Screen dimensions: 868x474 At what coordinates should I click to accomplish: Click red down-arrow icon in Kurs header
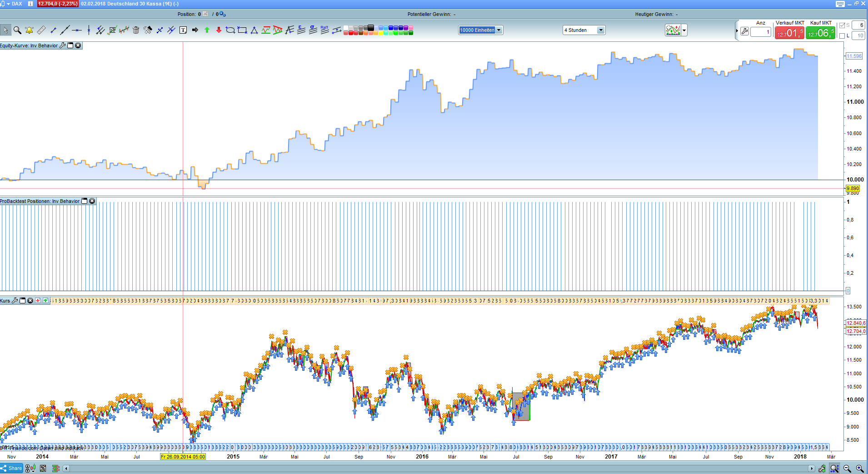point(38,301)
